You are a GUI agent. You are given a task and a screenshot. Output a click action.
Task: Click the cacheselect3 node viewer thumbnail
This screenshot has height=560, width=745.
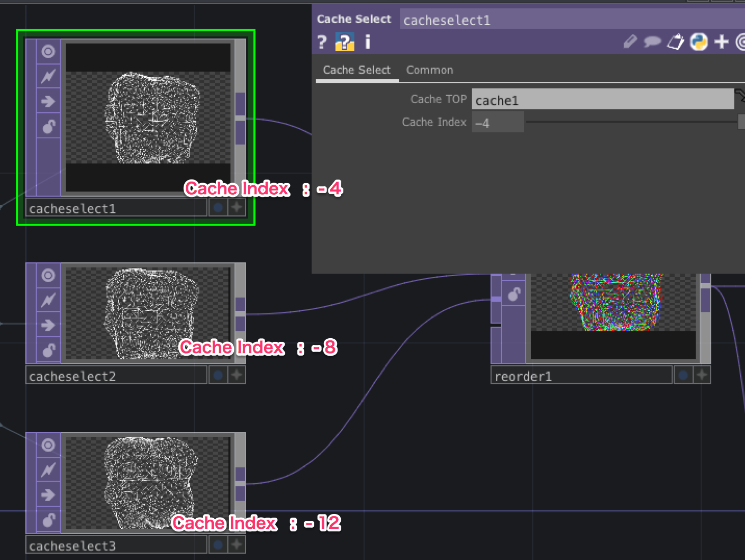pos(148,482)
